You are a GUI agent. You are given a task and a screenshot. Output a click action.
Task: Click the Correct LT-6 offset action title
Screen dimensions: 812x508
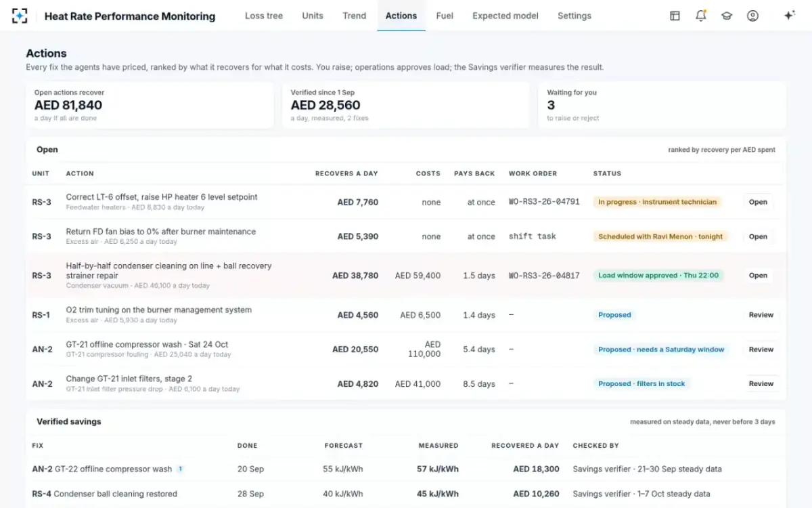tap(162, 197)
